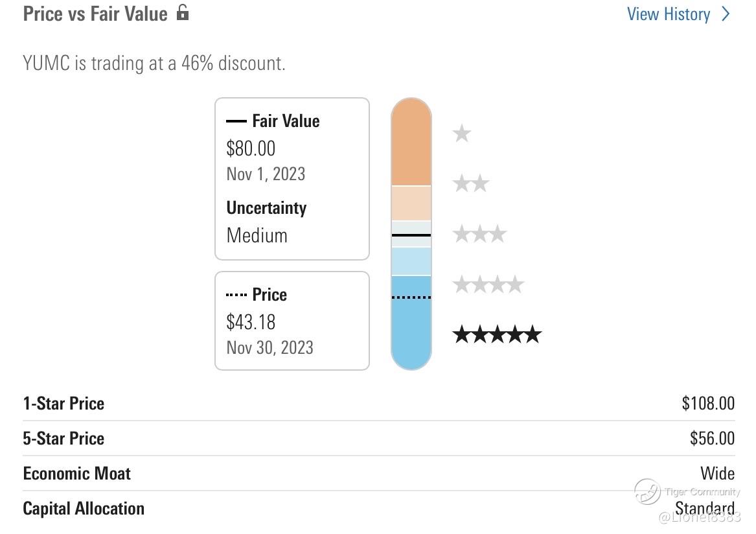This screenshot has height=534, width=756.
Task: Click the solid fair value marker on the bar
Action: click(411, 235)
